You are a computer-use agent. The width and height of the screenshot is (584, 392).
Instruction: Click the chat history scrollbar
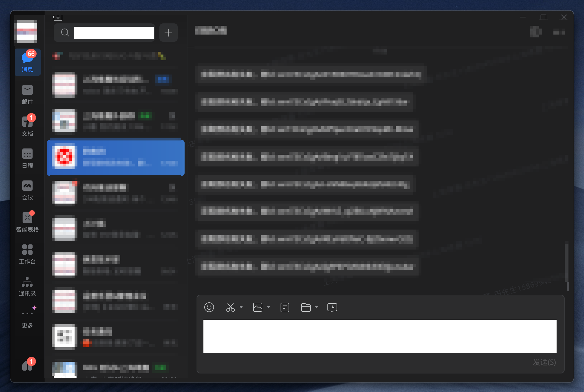567,266
